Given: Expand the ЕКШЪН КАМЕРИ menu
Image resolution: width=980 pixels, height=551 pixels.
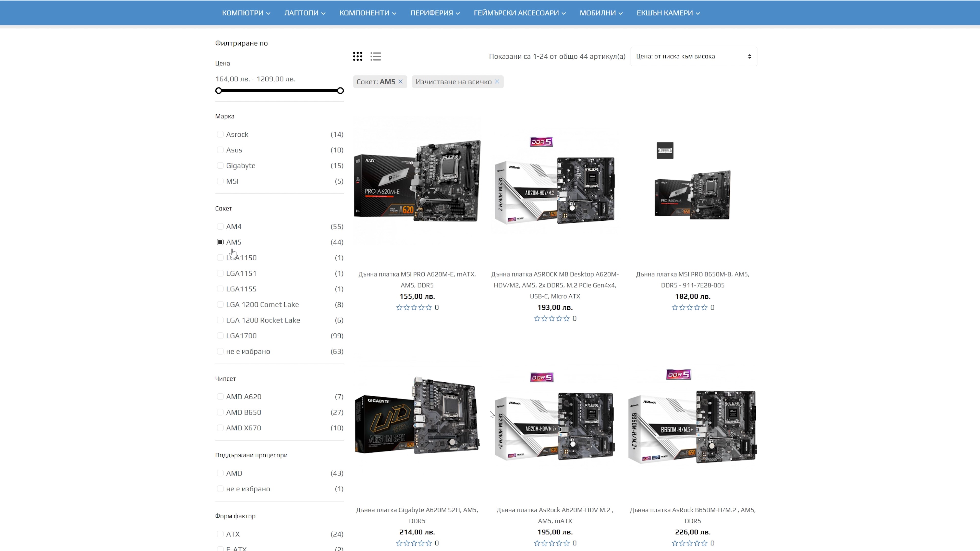Looking at the screenshot, I should (x=668, y=13).
